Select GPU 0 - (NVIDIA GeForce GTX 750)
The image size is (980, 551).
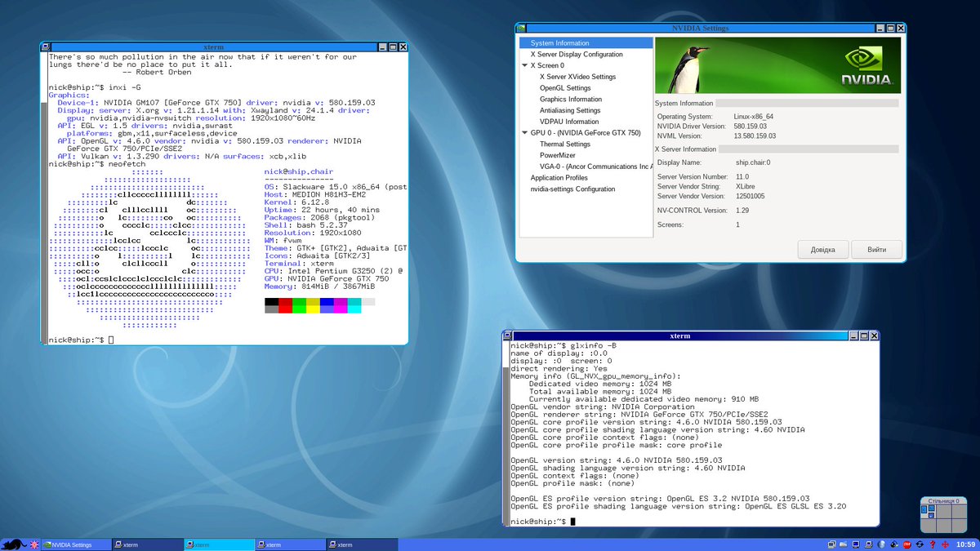coord(586,132)
